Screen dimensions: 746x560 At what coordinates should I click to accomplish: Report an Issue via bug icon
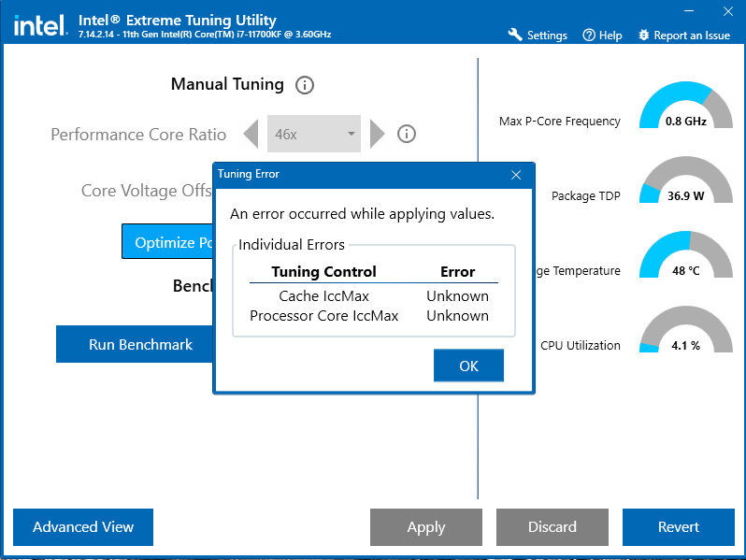pyautogui.click(x=683, y=36)
